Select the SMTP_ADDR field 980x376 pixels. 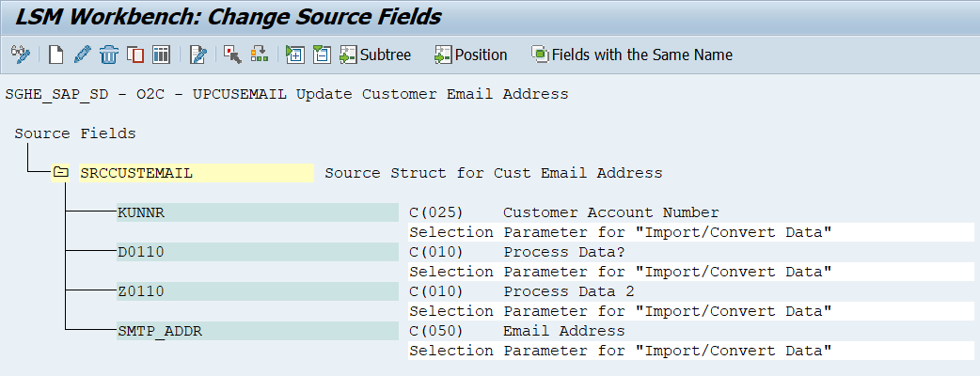[258, 330]
